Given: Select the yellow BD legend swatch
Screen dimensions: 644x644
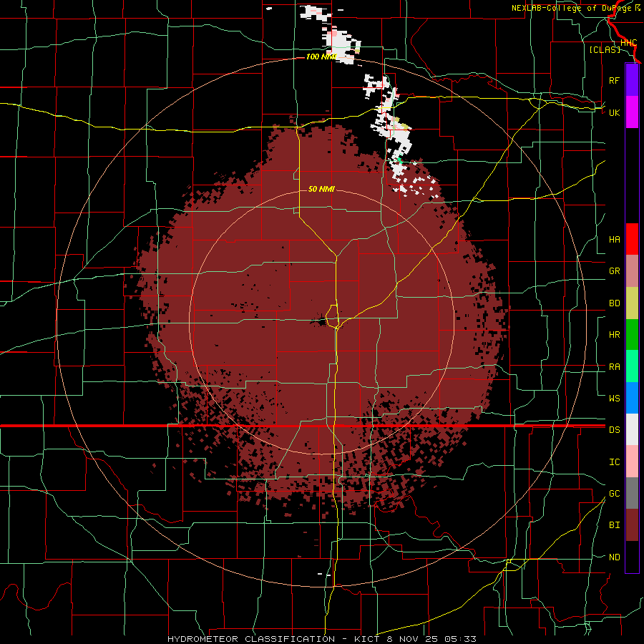Looking at the screenshot, I should point(632,303).
